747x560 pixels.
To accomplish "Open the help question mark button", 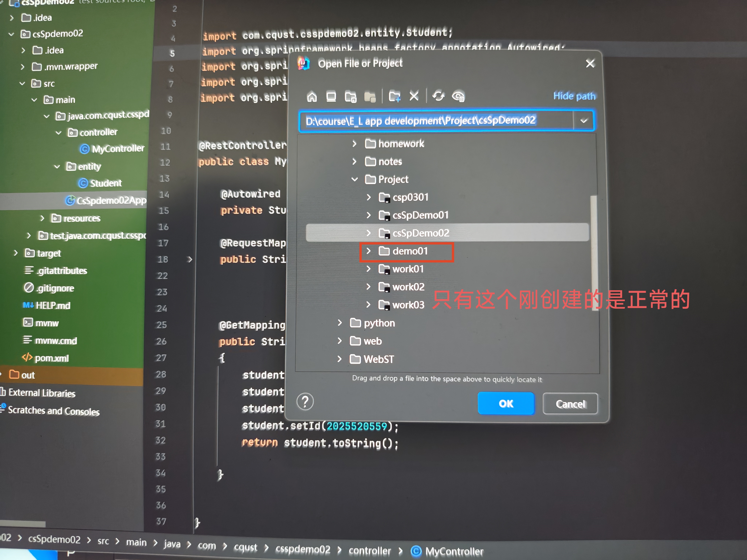I will [x=305, y=402].
